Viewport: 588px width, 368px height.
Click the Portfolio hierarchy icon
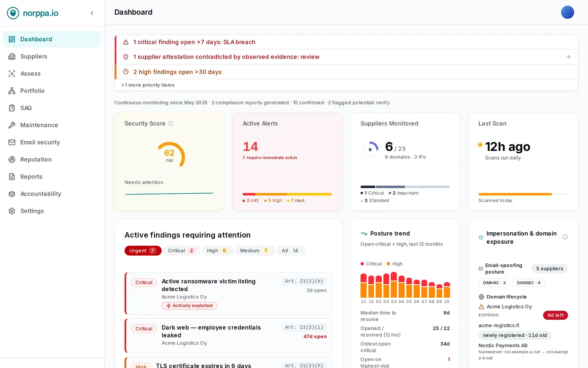click(12, 91)
